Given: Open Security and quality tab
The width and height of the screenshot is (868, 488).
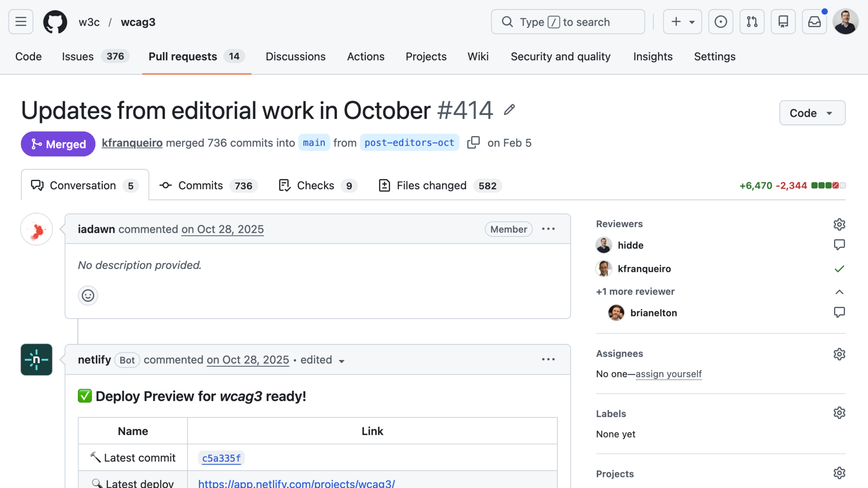Looking at the screenshot, I should click(560, 56).
